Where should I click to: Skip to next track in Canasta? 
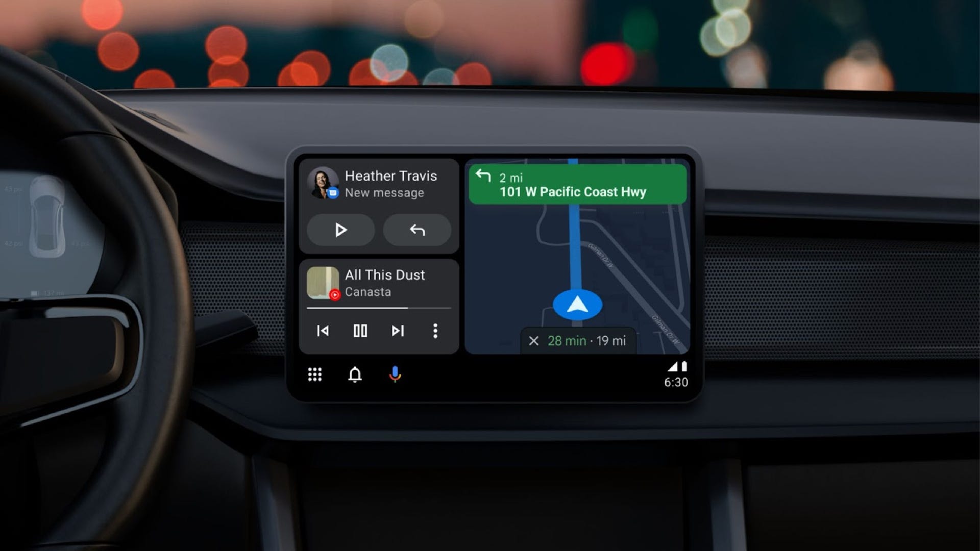tap(398, 330)
